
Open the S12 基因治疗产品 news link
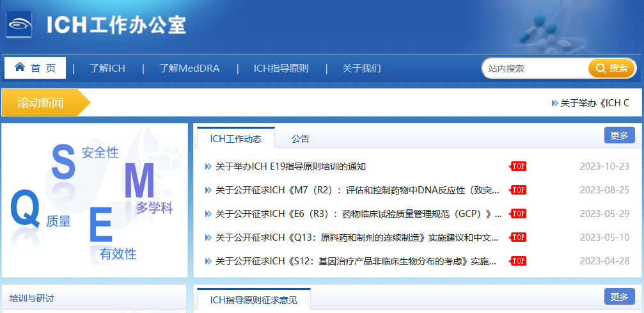pyautogui.click(x=356, y=261)
